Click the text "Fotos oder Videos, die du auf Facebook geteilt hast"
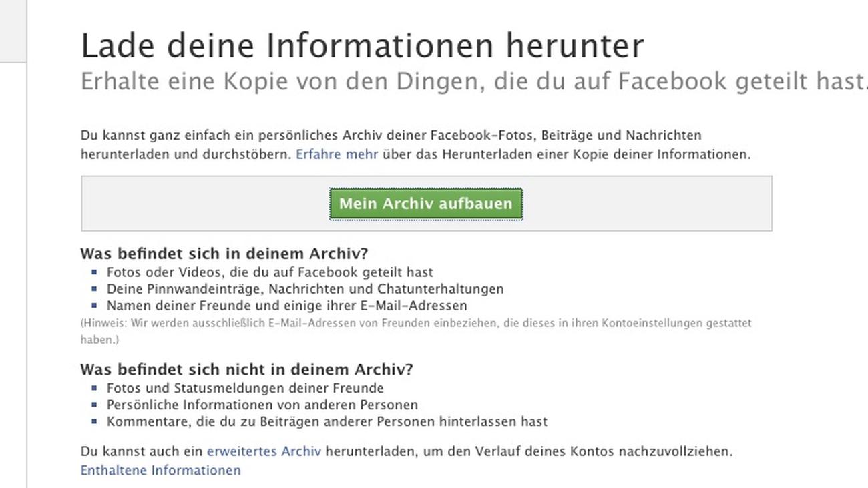The width and height of the screenshot is (868, 488). 270,272
